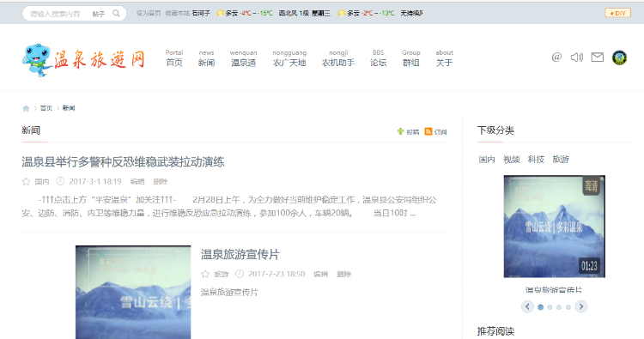Select the fourth carousel dot
The width and height of the screenshot is (644, 339).
(568, 307)
